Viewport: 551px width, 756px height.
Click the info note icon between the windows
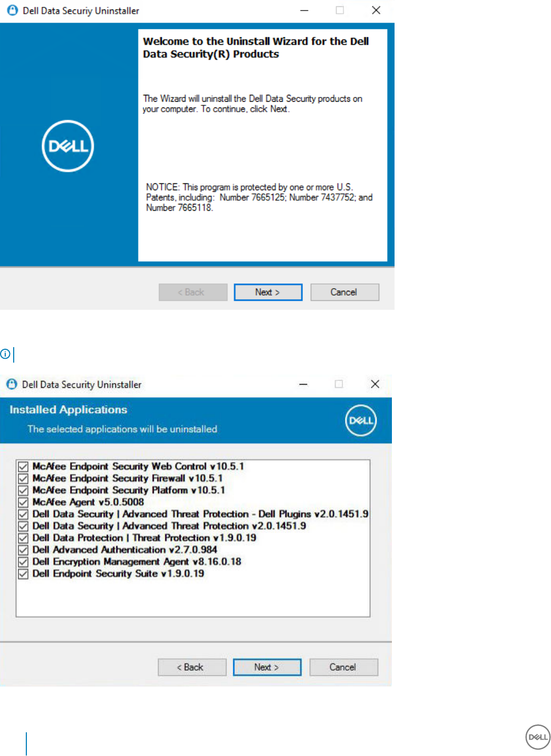5,354
